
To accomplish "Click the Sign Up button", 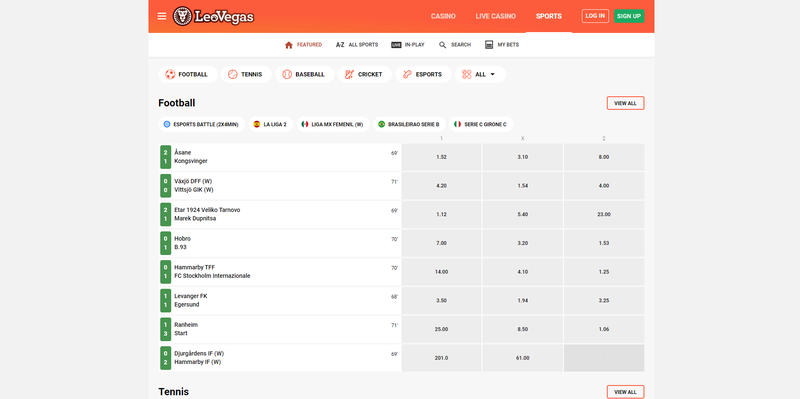I will point(629,16).
